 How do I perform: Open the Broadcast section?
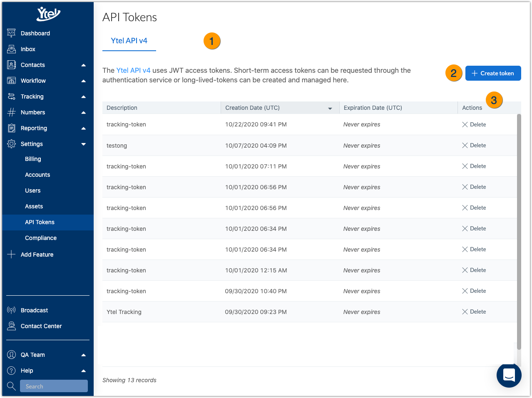tap(34, 310)
